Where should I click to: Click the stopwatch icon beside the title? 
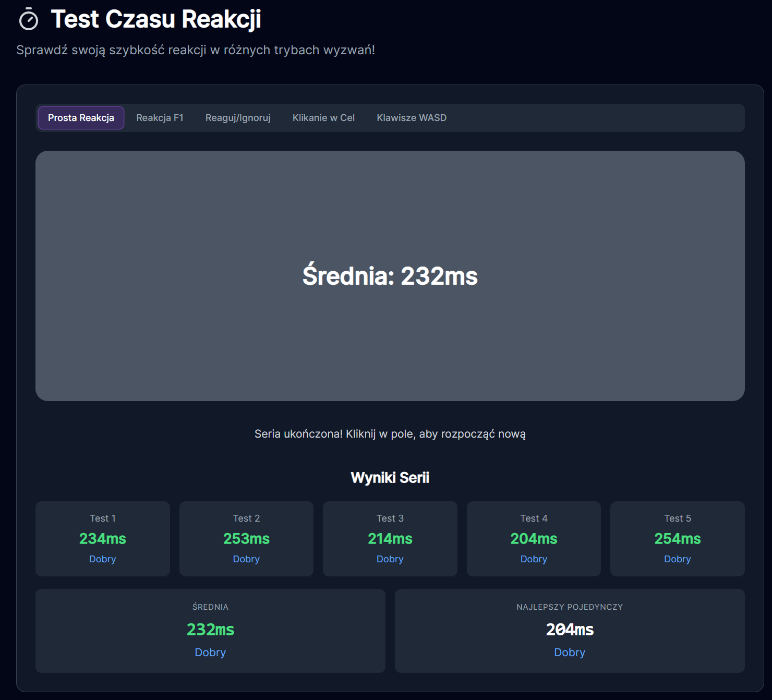pyautogui.click(x=29, y=19)
